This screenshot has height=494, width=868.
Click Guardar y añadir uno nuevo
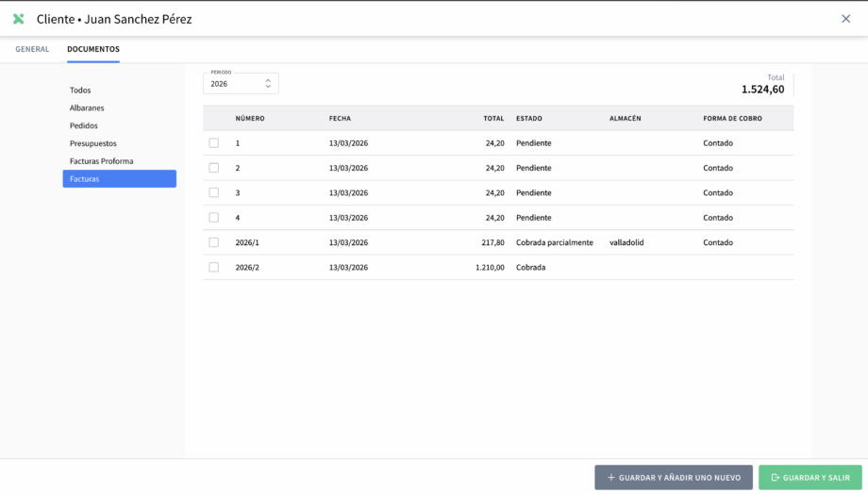click(674, 478)
